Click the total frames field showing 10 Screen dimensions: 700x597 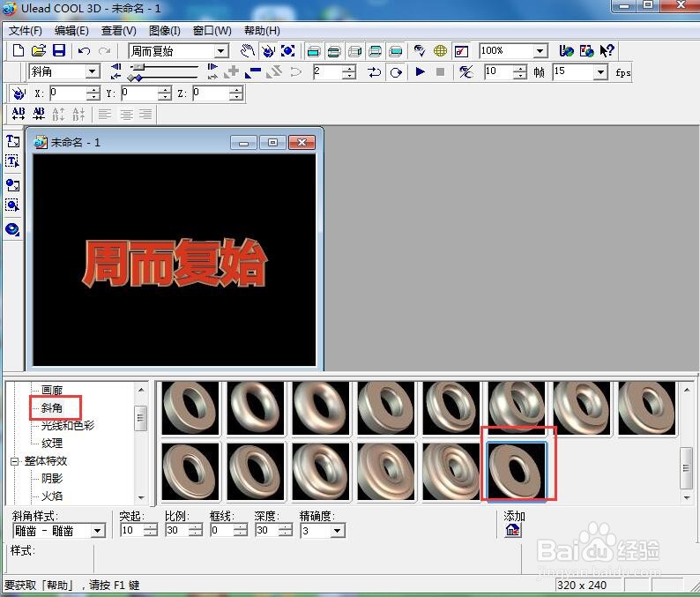pos(499,71)
